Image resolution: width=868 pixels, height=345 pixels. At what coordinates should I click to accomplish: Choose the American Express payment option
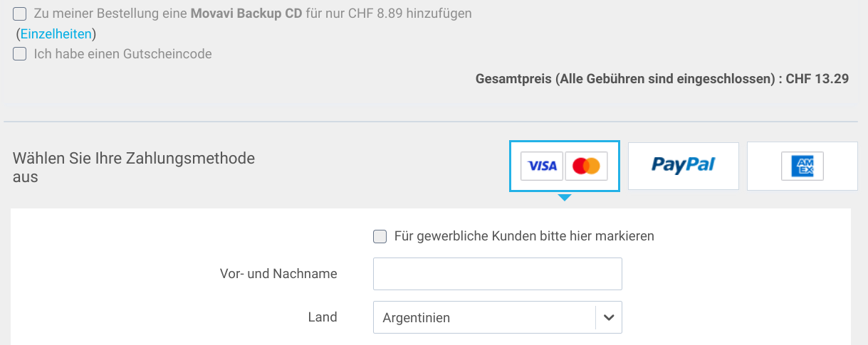[x=802, y=166]
